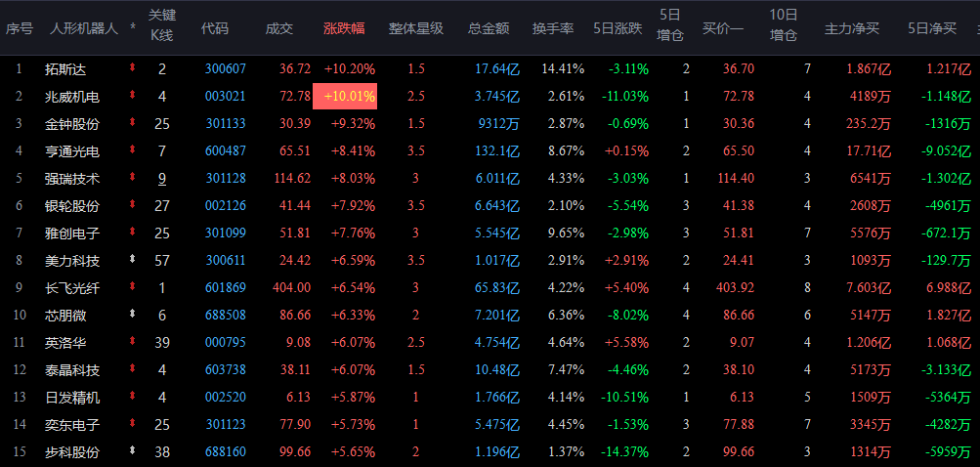Image resolution: width=980 pixels, height=467 pixels.
Task: Select the 亨通光电 stock name
Action: click(x=72, y=150)
